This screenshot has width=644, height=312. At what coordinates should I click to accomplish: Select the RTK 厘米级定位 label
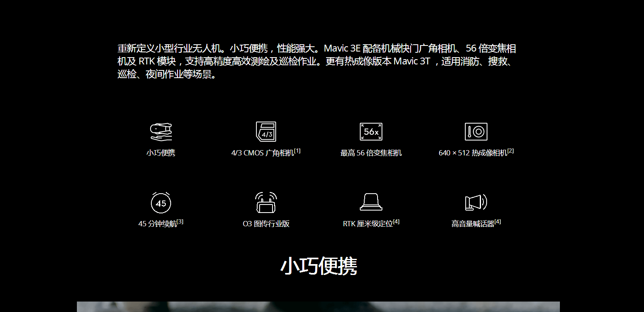tap(368, 224)
